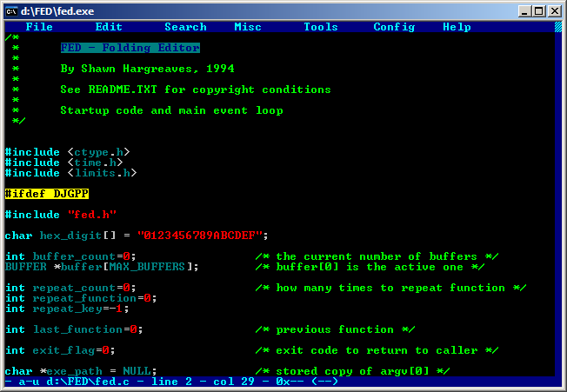Click the status bar showing line 2 col 29

click(174, 382)
